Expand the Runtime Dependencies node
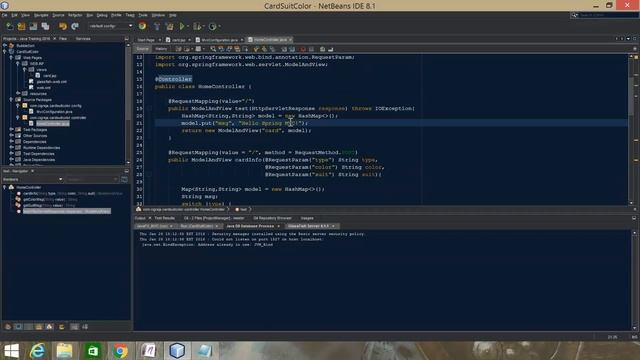 point(11,148)
